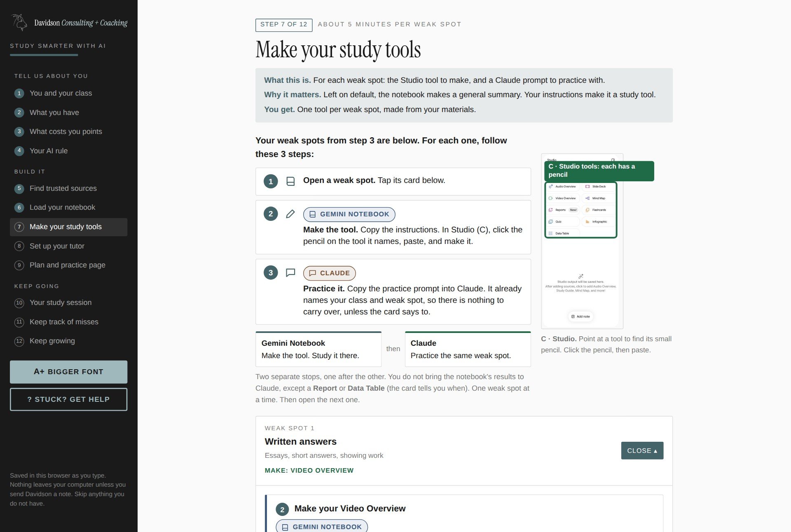Click the 'Essays, short answers, showing work' subtitle
The width and height of the screenshot is (791, 532).
tap(324, 456)
